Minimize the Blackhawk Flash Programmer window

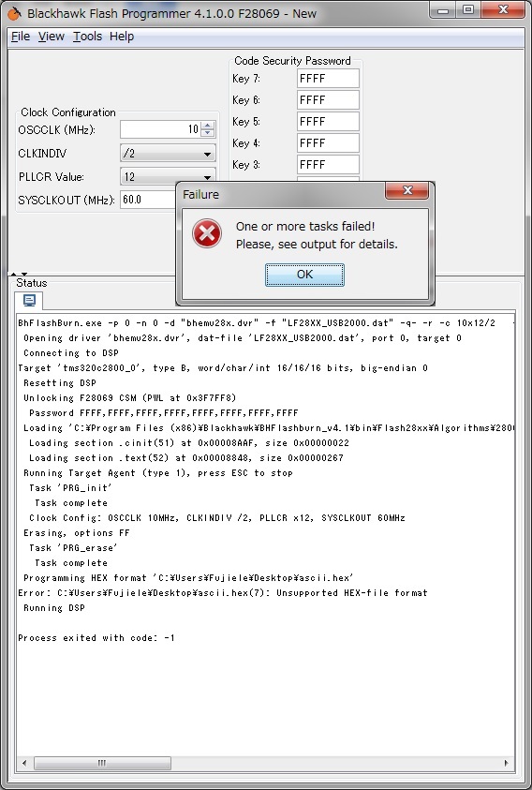coord(443,10)
